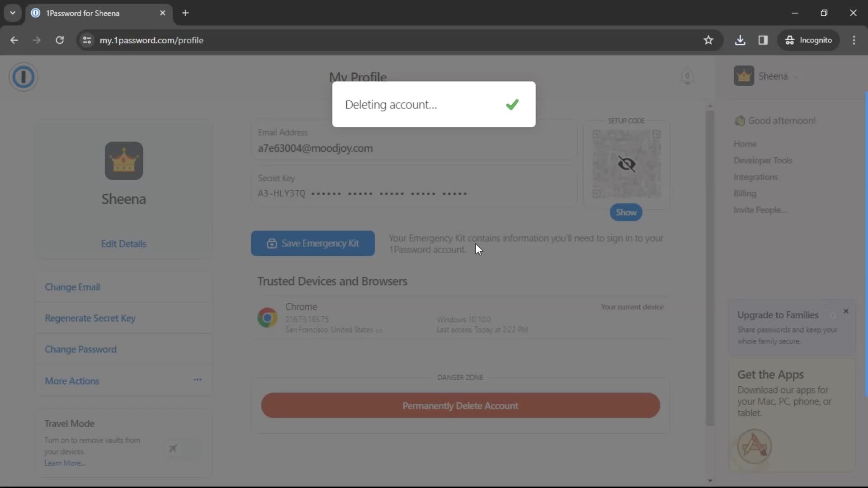Show the hidden Secret Key value
This screenshot has height=488, width=868.
627,212
